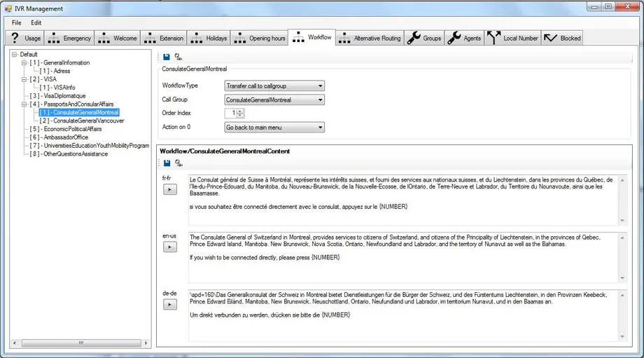Viewport: 644px width, 358px height.
Task: Select the VISA tree item
Action: 43,79
